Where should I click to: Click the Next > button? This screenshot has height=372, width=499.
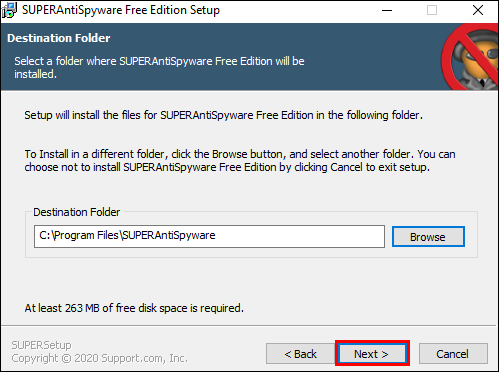[x=372, y=354]
